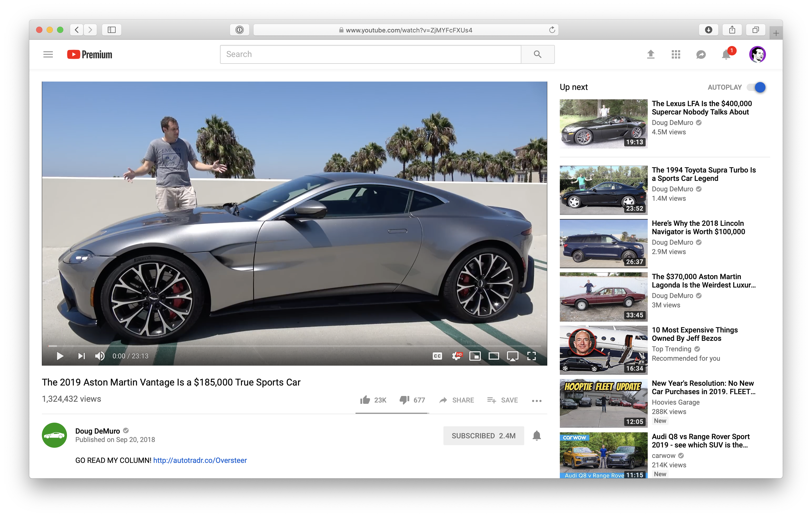This screenshot has width=812, height=517.
Task: Mute the video volume
Action: tap(100, 356)
